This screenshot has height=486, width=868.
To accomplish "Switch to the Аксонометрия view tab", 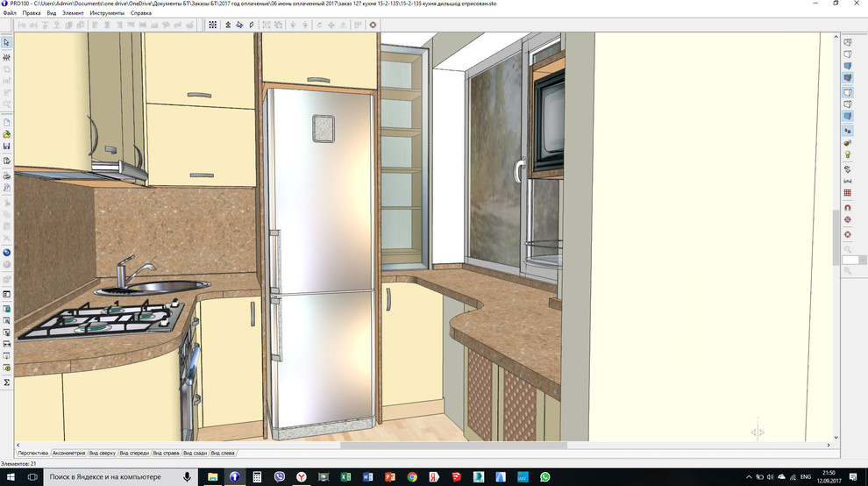I will click(69, 454).
